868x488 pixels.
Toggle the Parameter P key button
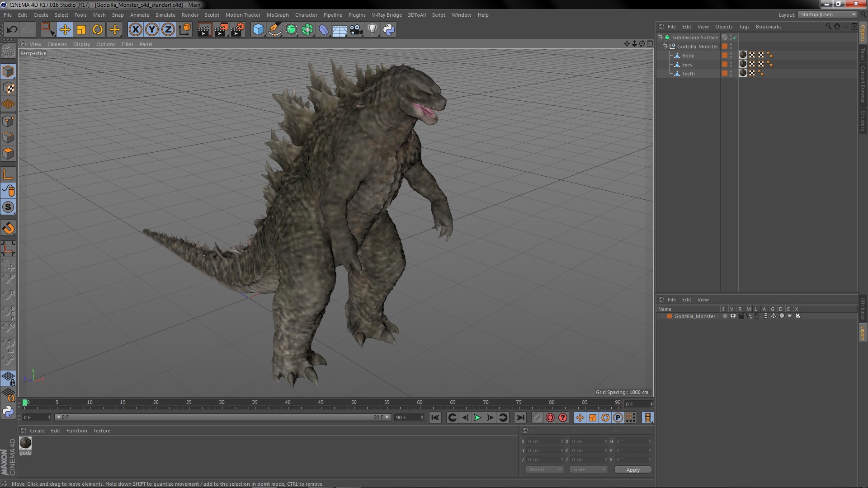pyautogui.click(x=618, y=418)
